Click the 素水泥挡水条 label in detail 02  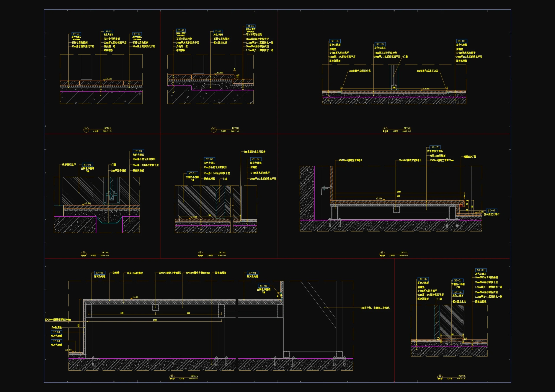(x=220, y=43)
